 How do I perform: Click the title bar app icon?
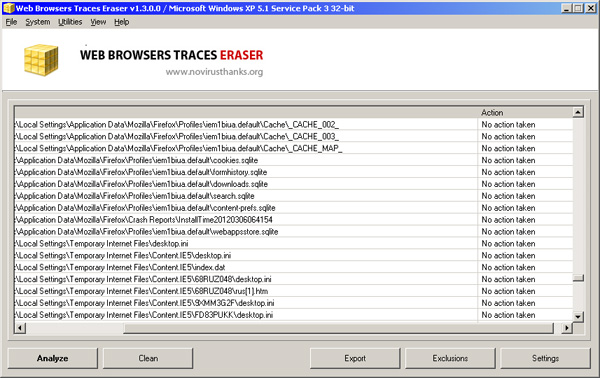8,8
